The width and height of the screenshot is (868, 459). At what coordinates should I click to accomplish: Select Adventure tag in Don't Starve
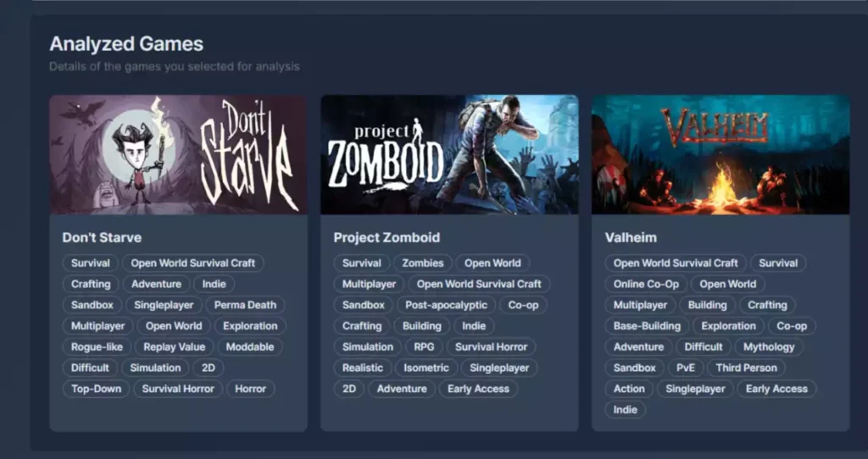tap(156, 284)
